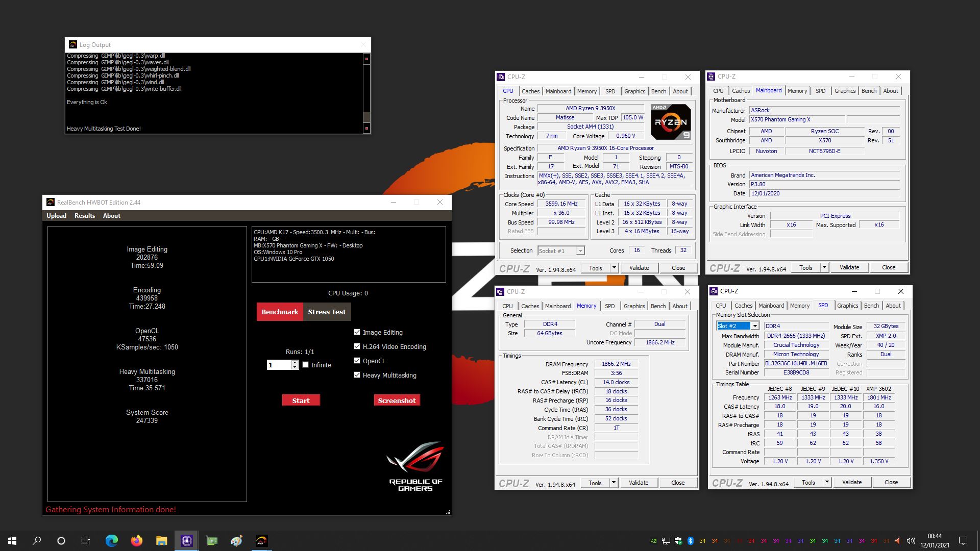Uncheck the Image Editing checkbox
This screenshot has height=551, width=980.
pyautogui.click(x=357, y=332)
